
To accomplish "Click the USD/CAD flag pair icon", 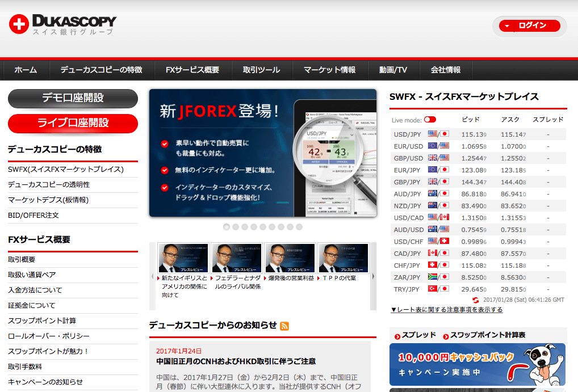I will point(438,217).
